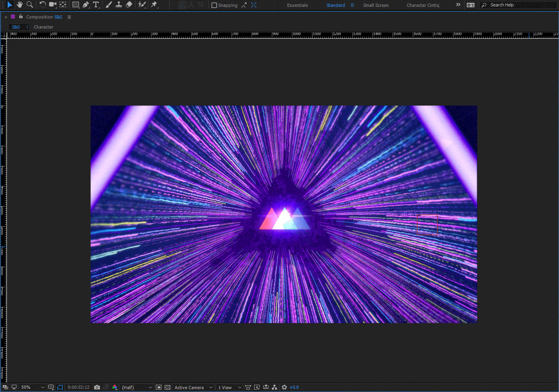Open the Timeline panel icon
The height and width of the screenshot is (392, 559).
pos(266,387)
